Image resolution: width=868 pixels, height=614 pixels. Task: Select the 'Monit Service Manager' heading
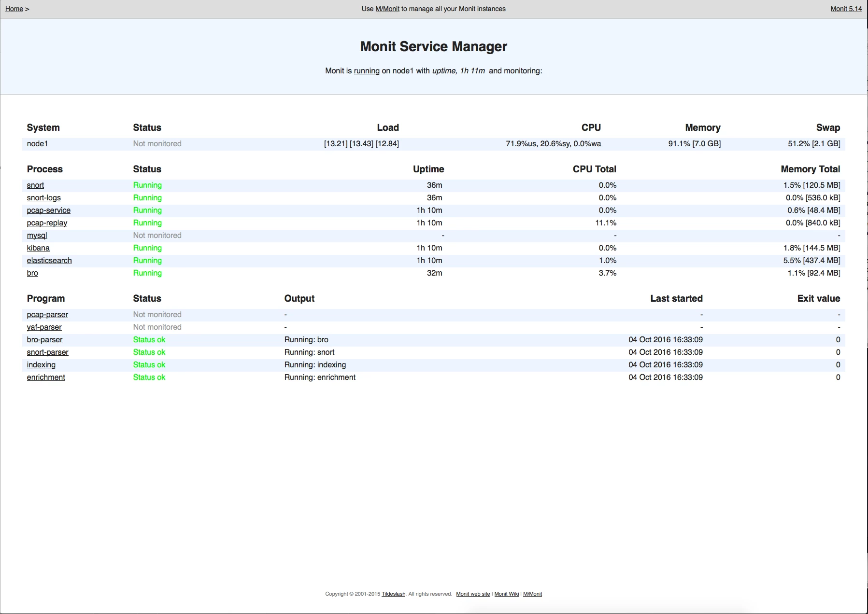click(434, 46)
